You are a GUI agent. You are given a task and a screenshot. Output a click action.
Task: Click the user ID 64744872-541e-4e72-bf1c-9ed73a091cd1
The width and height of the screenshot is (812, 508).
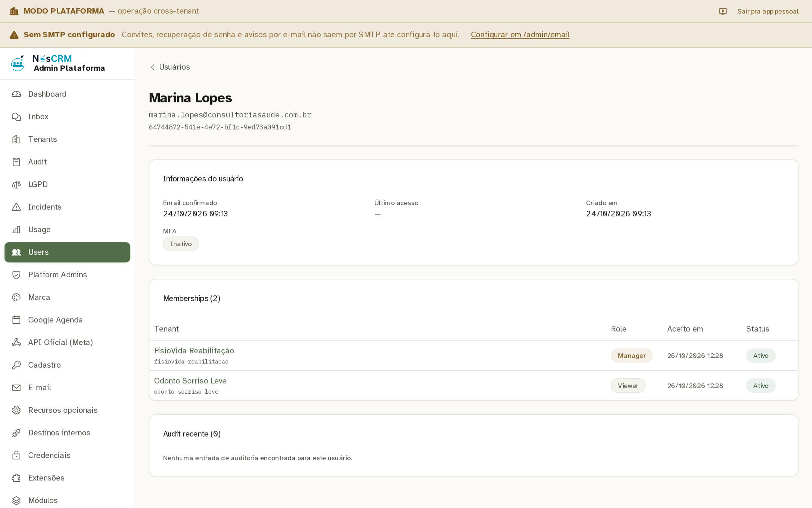tap(220, 127)
